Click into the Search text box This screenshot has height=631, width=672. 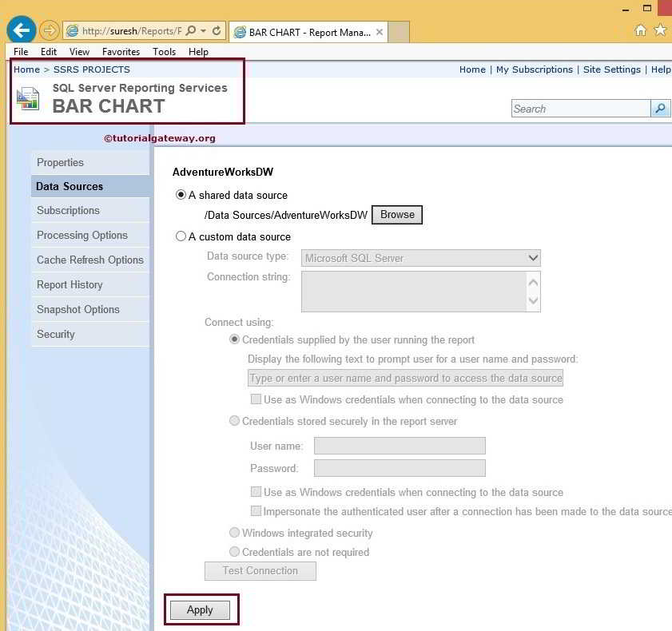tap(581, 109)
